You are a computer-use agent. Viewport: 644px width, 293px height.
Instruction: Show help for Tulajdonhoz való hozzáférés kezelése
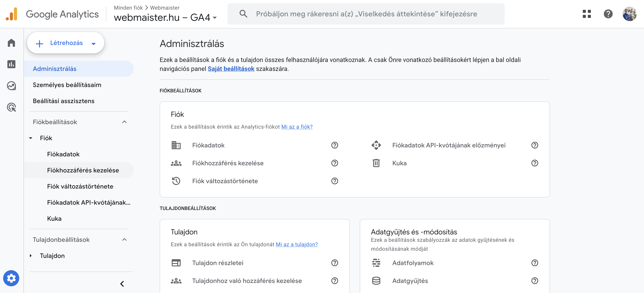pyautogui.click(x=335, y=281)
